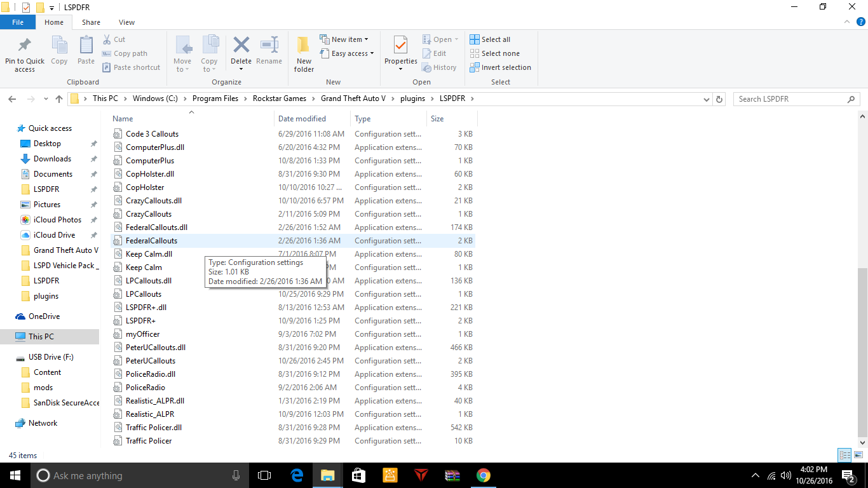Open WinRAR from the taskbar
868x488 pixels.
pyautogui.click(x=452, y=475)
